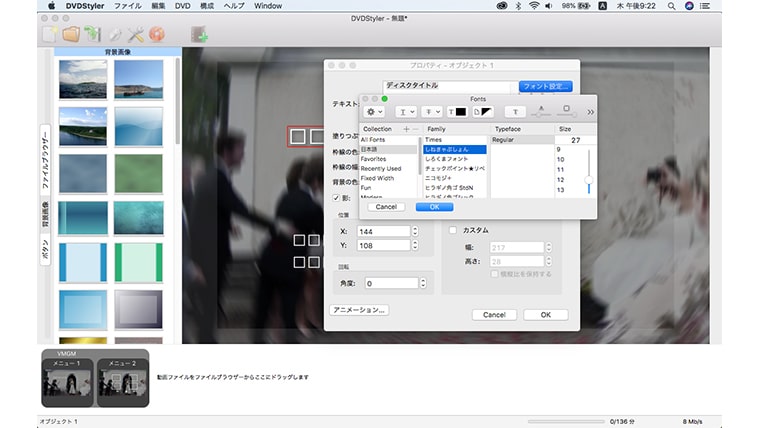Select the Regular typeface
This screenshot has width=760, height=428.
(x=522, y=140)
